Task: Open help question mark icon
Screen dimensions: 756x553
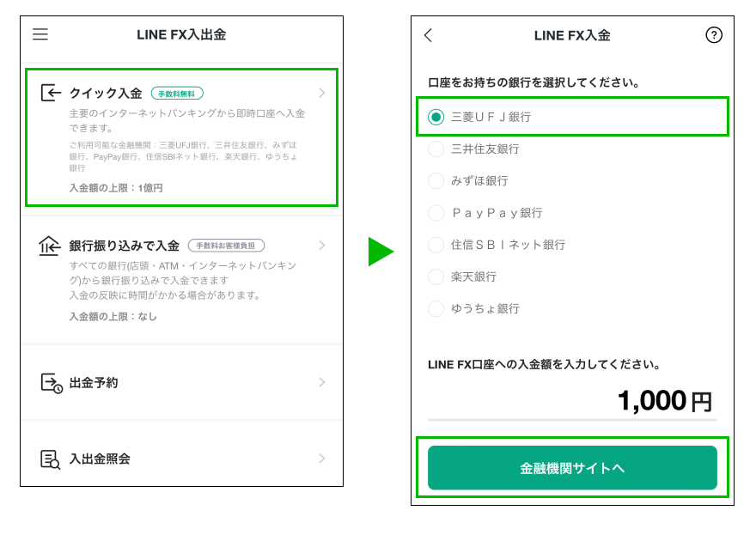Action: tap(714, 35)
